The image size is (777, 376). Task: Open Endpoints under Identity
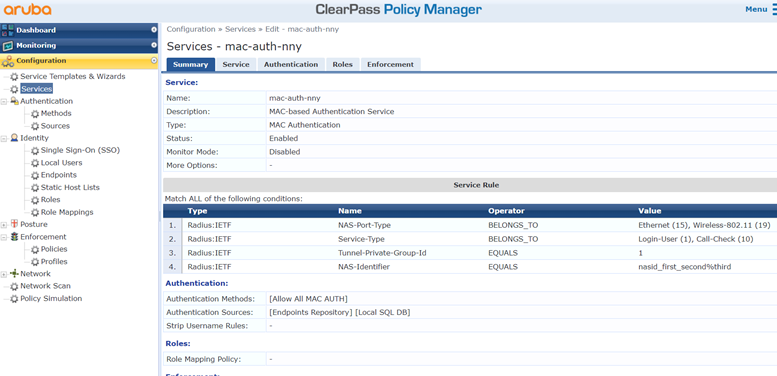point(59,175)
